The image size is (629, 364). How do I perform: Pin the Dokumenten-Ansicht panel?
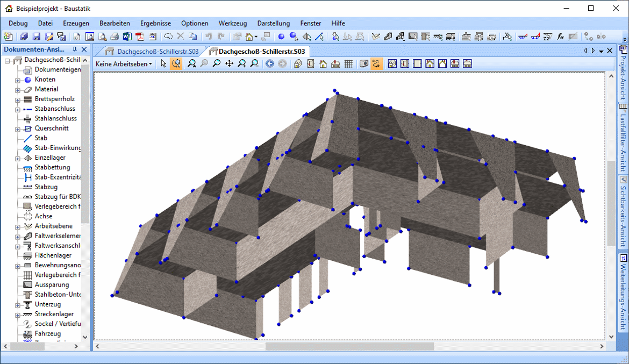(x=75, y=49)
